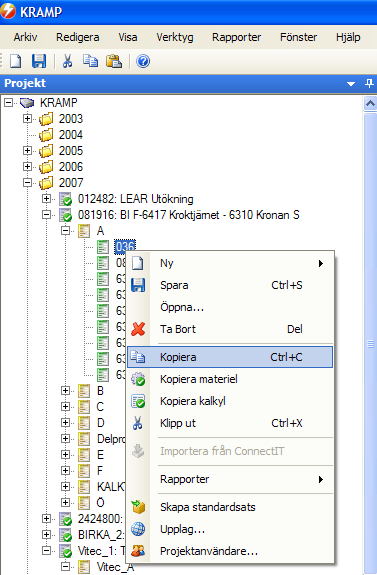Pin the Projekt panel with pushpin

pos(369,83)
